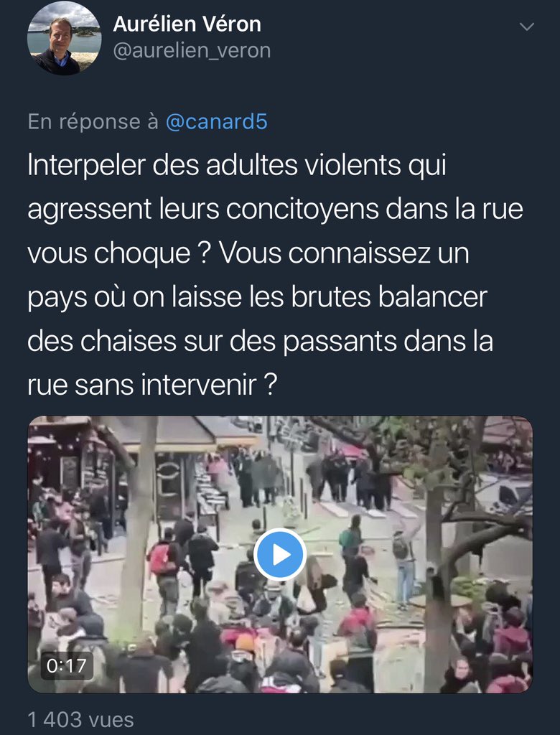The width and height of the screenshot is (560, 735).
Task: Play the embedded video with the blue play button
Action: tap(280, 555)
